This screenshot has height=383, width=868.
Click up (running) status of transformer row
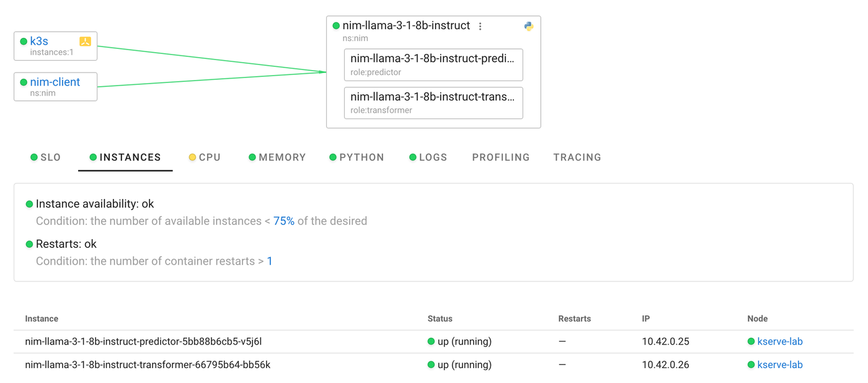(464, 365)
